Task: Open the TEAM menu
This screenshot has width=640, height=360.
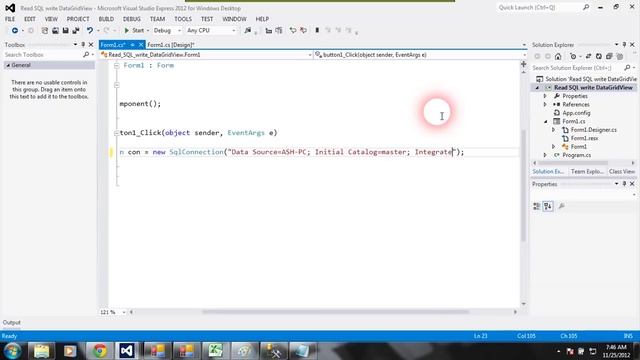Action: (x=157, y=19)
